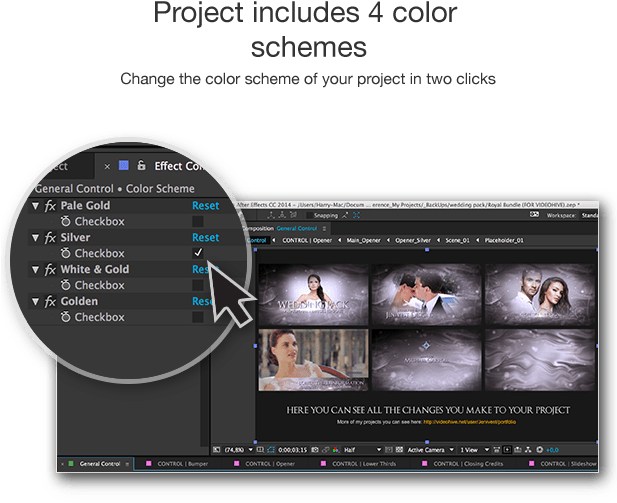Enable the White & Gold checkbox
617x503 pixels.
(x=198, y=285)
